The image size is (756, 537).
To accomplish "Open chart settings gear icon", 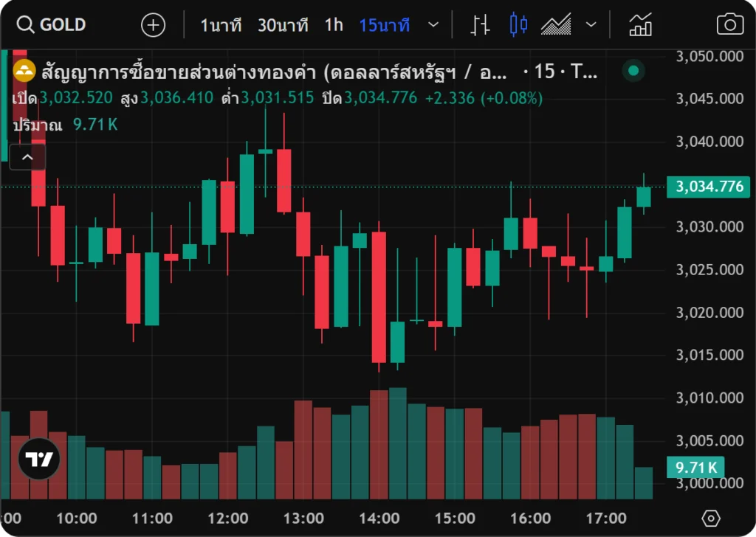I will point(710,518).
